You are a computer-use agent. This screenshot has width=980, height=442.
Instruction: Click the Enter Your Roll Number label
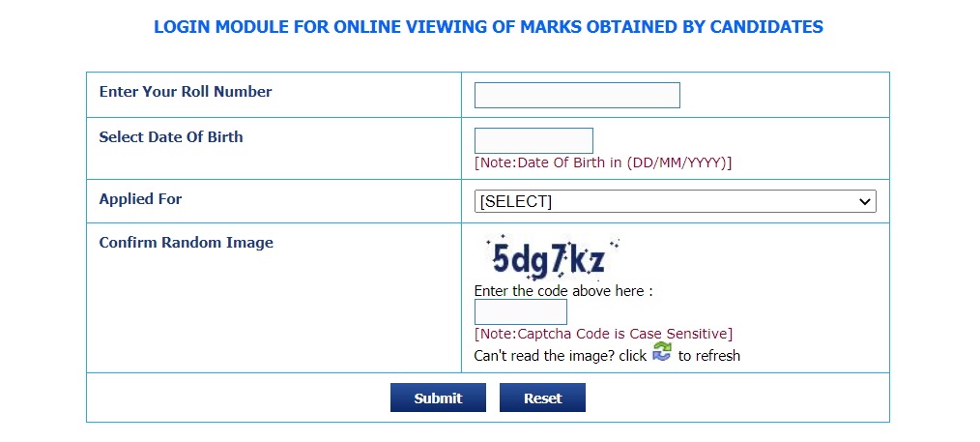186,92
